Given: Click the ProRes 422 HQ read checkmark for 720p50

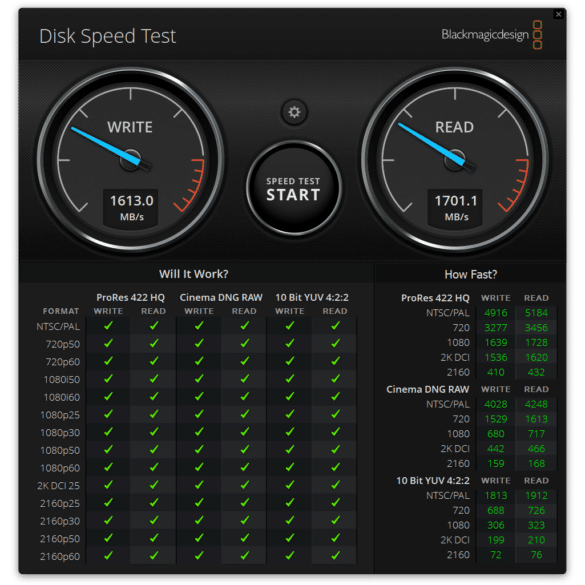Looking at the screenshot, I should [154, 343].
